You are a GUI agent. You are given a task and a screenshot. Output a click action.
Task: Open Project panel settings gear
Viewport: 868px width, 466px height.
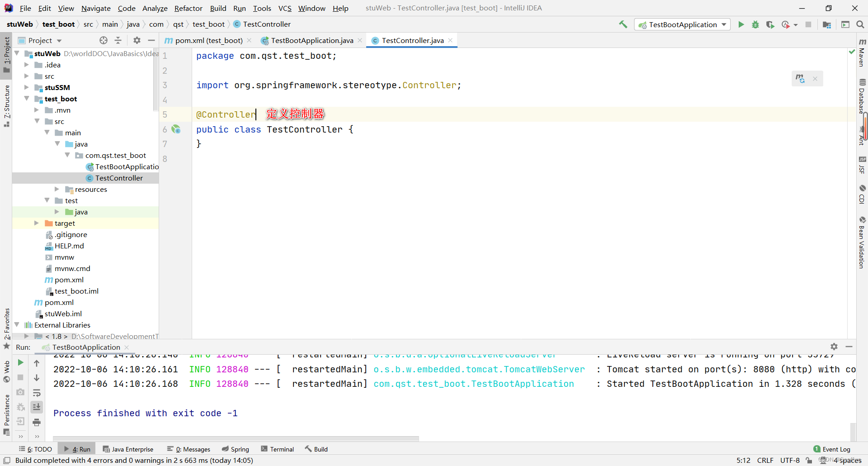click(137, 40)
